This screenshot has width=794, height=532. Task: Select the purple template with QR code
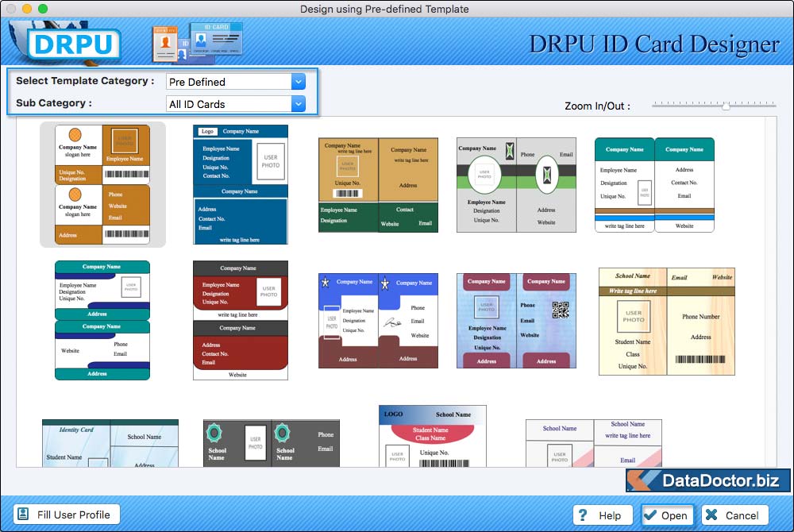click(x=517, y=321)
